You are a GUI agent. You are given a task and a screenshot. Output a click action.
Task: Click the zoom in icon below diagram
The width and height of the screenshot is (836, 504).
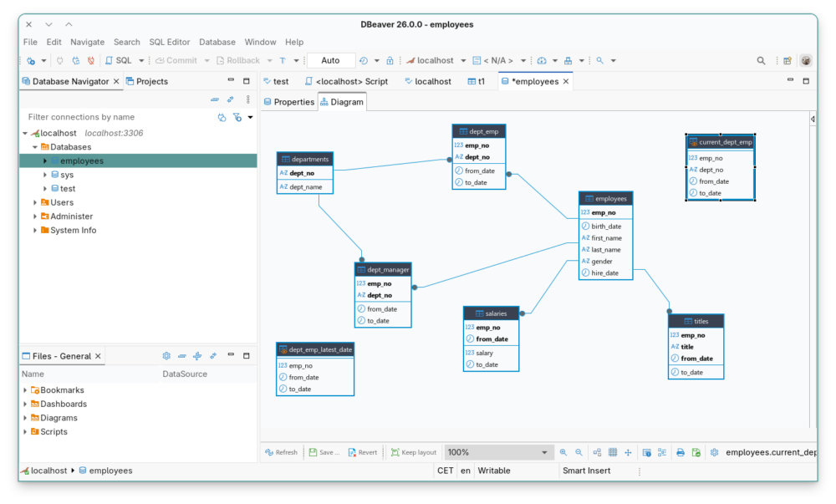pyautogui.click(x=563, y=452)
